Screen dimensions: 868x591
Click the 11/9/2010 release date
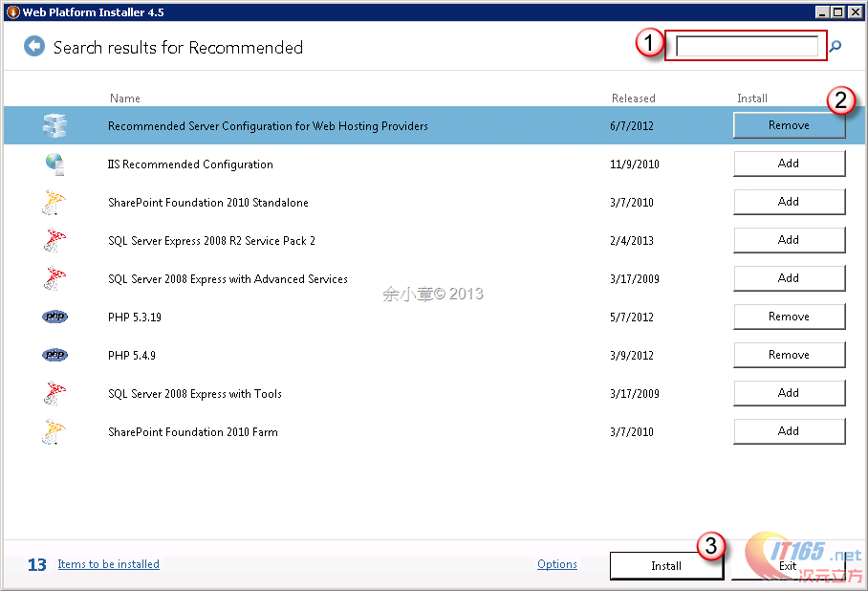pos(635,164)
